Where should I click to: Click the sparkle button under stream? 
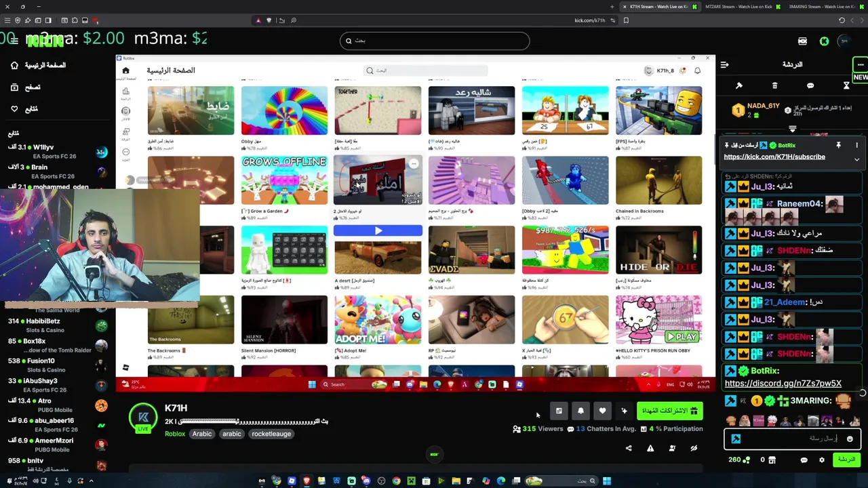(624, 411)
